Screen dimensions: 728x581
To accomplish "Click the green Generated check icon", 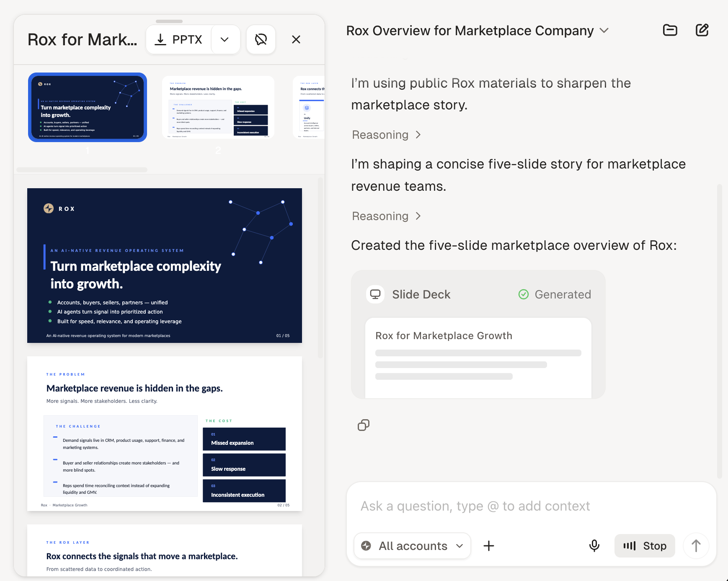I will point(524,294).
